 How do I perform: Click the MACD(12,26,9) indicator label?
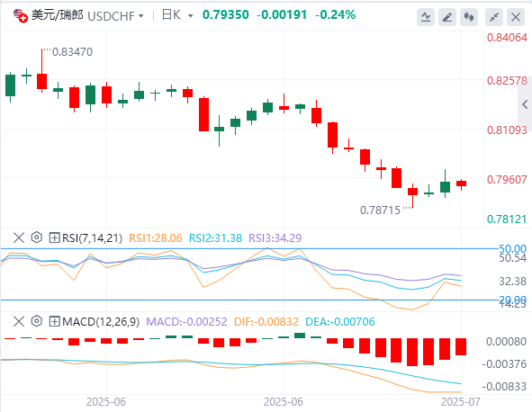pyautogui.click(x=101, y=321)
